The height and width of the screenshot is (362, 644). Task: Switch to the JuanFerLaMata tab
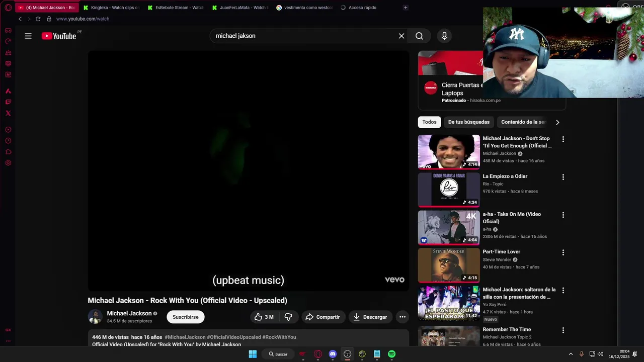click(240, 8)
